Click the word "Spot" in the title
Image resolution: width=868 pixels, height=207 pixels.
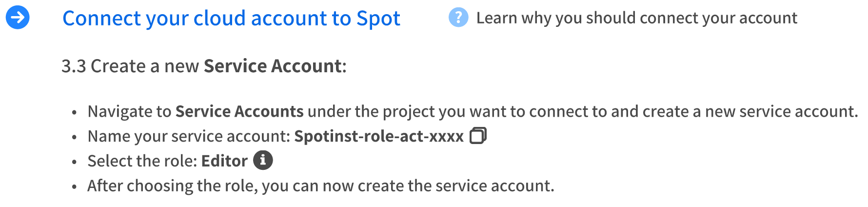[x=378, y=19]
